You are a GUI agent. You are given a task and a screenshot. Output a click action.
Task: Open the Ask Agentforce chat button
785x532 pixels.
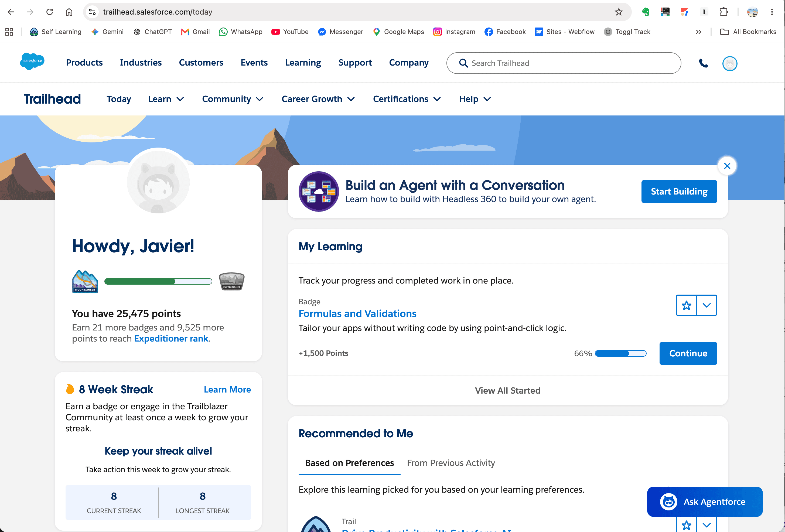coord(705,502)
